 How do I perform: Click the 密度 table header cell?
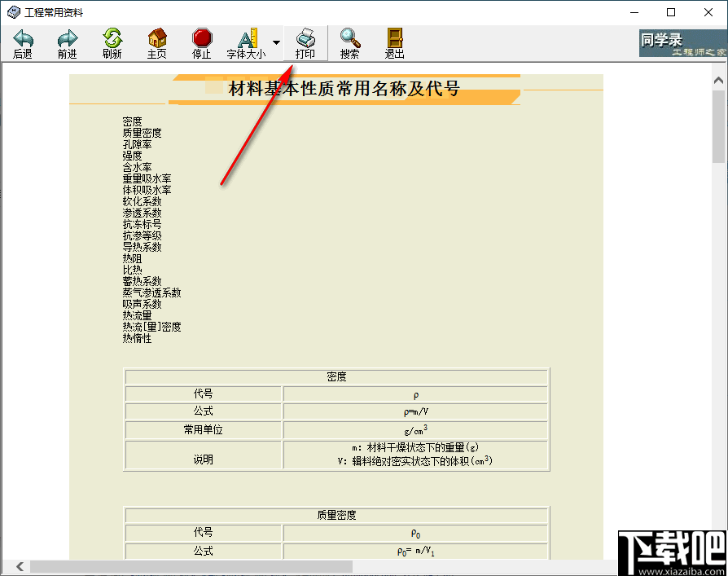[336, 376]
